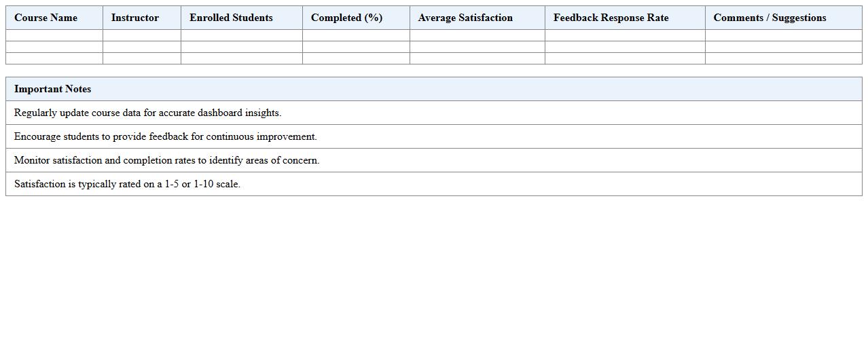Click the Comments / Suggestions column header
Image resolution: width=868 pixels, height=340 pixels.
coord(770,18)
